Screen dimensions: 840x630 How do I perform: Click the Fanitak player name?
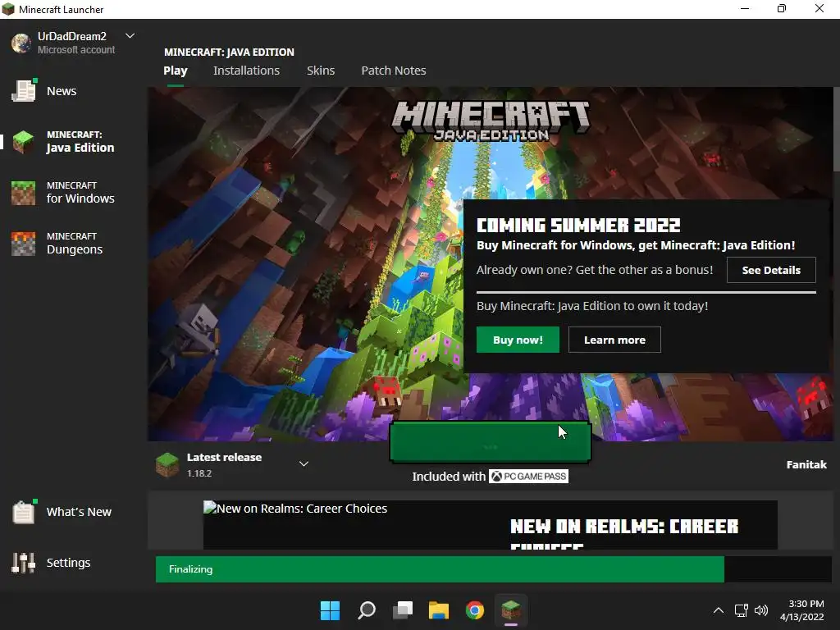point(806,464)
